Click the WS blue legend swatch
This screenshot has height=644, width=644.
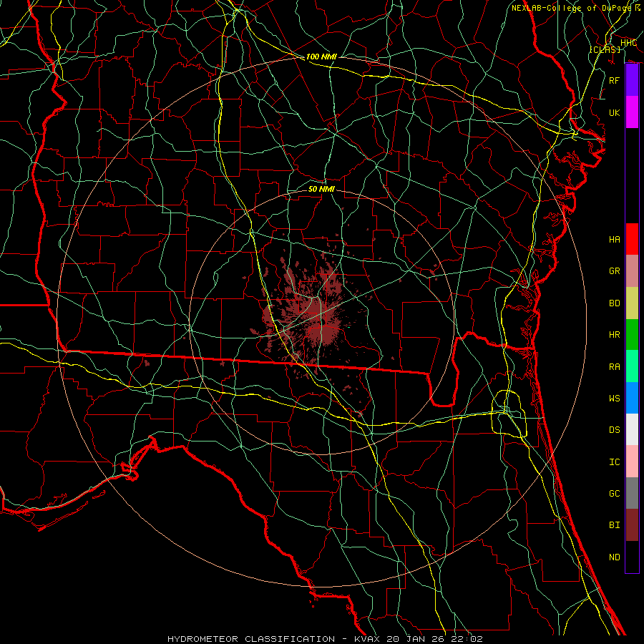click(x=632, y=398)
